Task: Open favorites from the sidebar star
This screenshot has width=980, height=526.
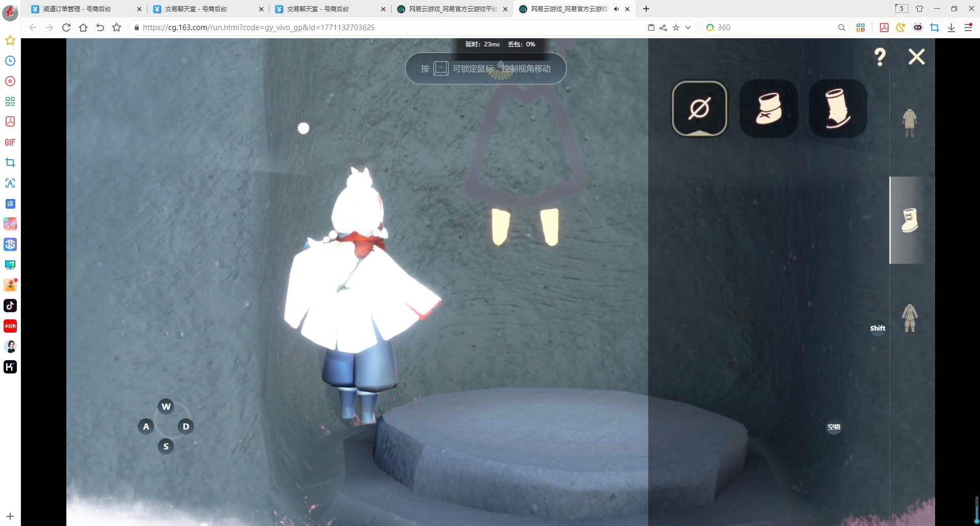Action: point(10,40)
